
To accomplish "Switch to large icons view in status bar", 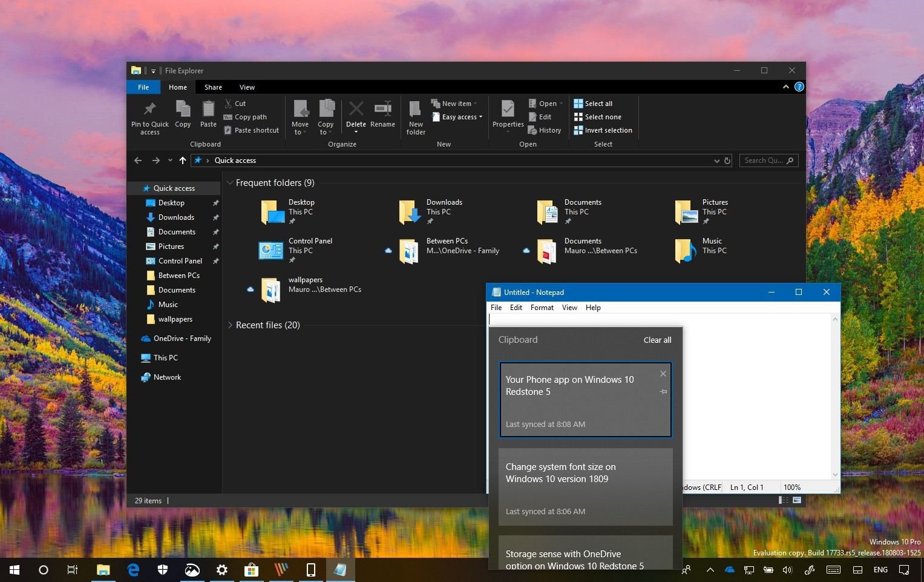I will 797,500.
